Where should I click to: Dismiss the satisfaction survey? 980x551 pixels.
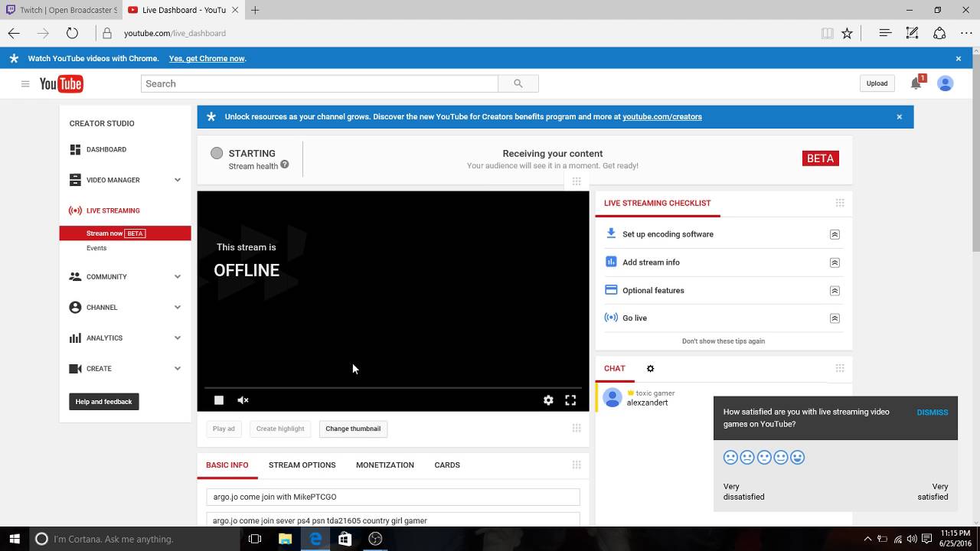click(932, 412)
